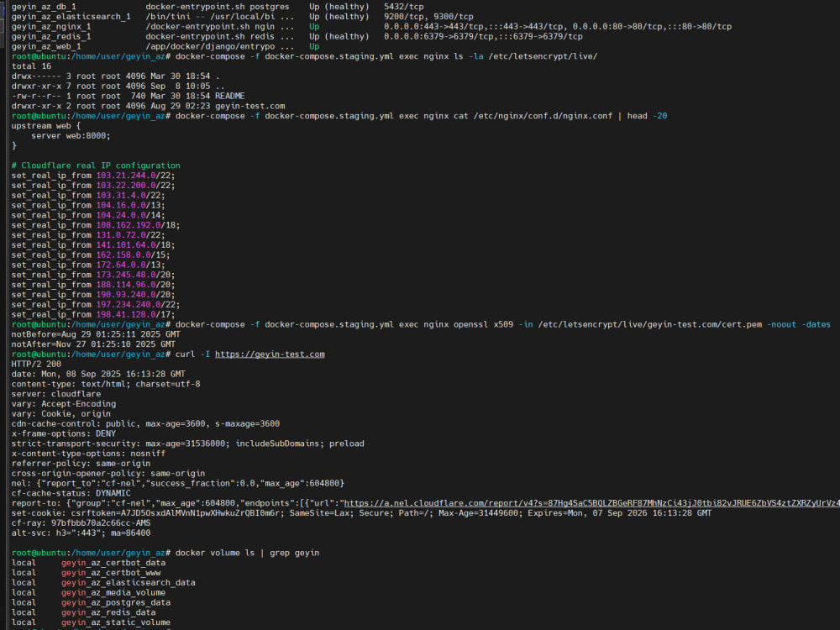Click the 'vary: Accept-Encoding' header
Image resolution: width=840 pixels, height=630 pixels.
[x=63, y=404]
